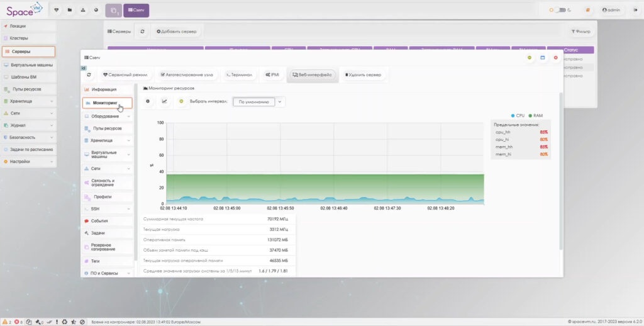Click the star icon in status bar
644x326 pixels.
tap(74, 322)
